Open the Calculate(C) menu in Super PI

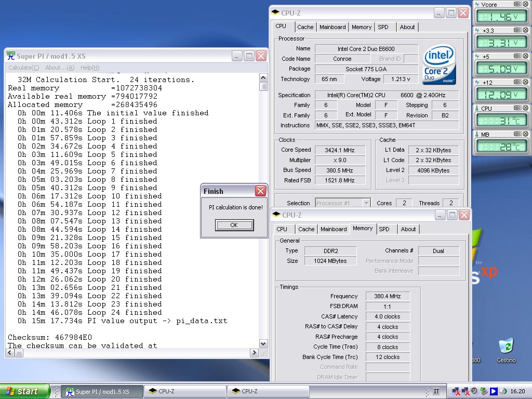pos(24,68)
